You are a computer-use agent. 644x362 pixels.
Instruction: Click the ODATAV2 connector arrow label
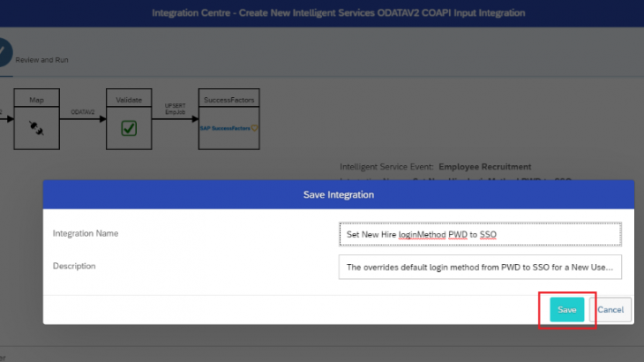click(x=84, y=113)
